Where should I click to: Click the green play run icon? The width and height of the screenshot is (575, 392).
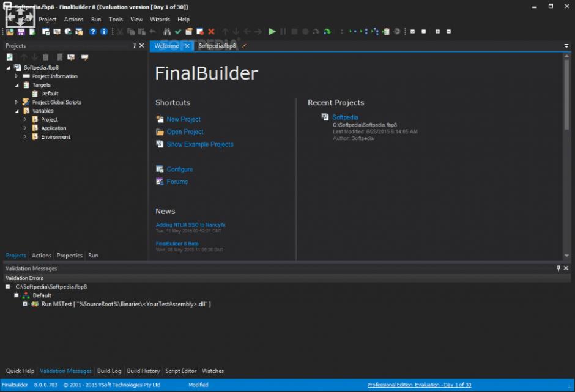click(272, 32)
